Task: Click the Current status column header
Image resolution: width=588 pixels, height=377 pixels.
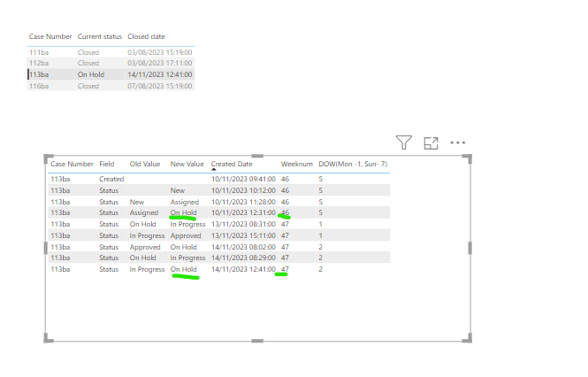Action: [99, 37]
